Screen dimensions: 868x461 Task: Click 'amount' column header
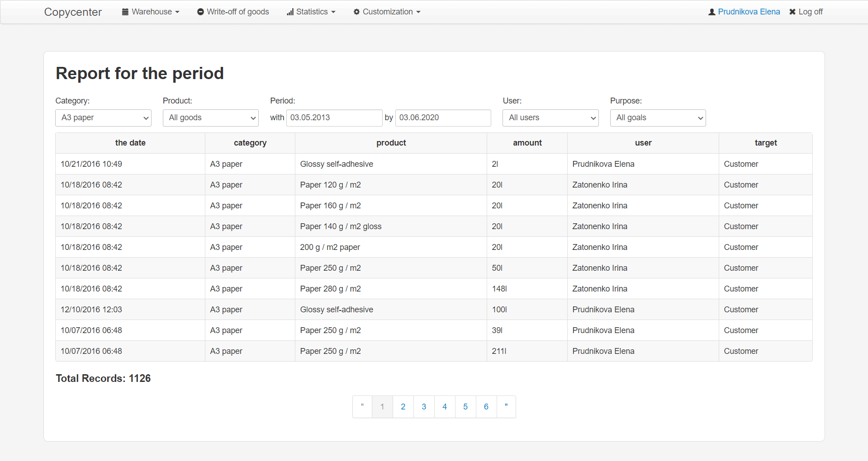(527, 143)
